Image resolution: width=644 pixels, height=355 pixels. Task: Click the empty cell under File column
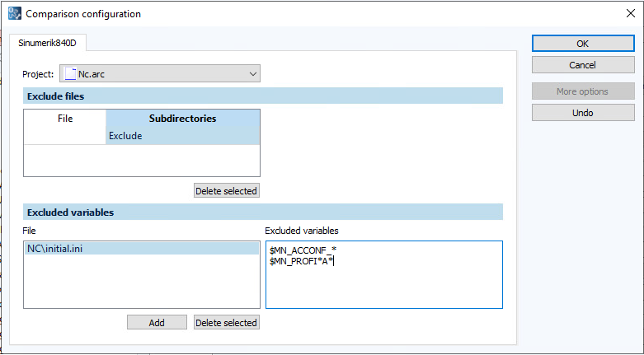click(x=65, y=136)
